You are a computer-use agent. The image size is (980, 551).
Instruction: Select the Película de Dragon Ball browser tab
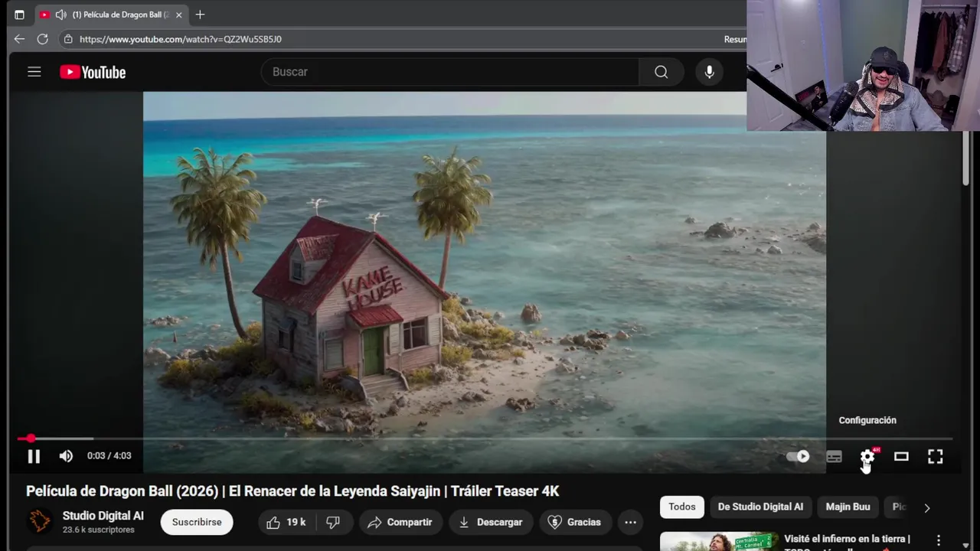(x=113, y=15)
